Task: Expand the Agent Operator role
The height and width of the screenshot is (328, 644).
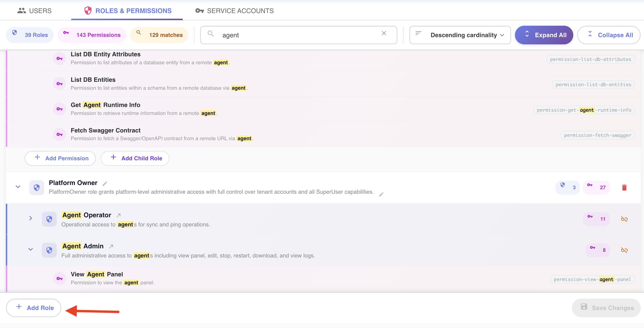Action: click(31, 218)
